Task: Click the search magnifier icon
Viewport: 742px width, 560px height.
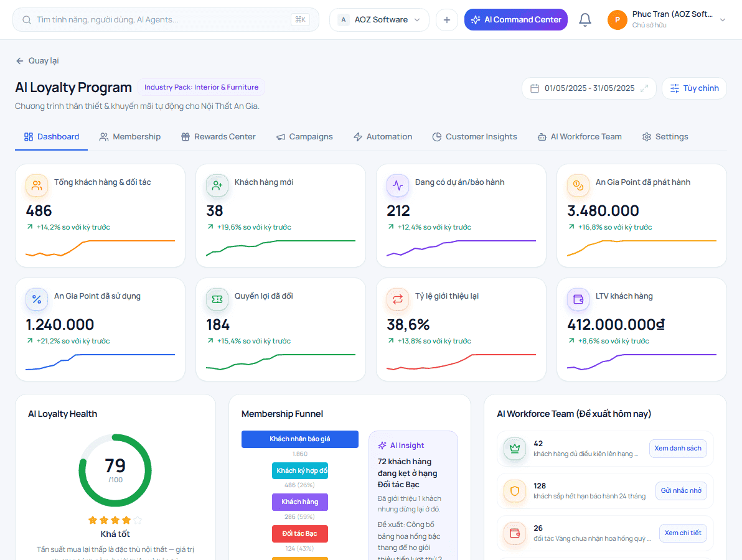Action: point(27,20)
